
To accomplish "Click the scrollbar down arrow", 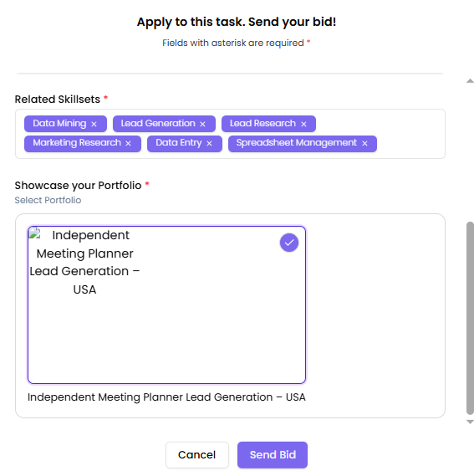I will (470, 422).
